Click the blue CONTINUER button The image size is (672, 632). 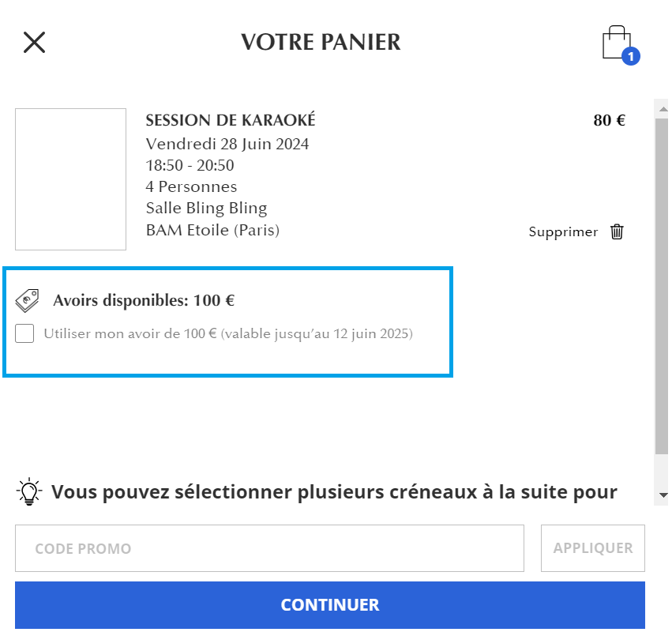tap(330, 605)
